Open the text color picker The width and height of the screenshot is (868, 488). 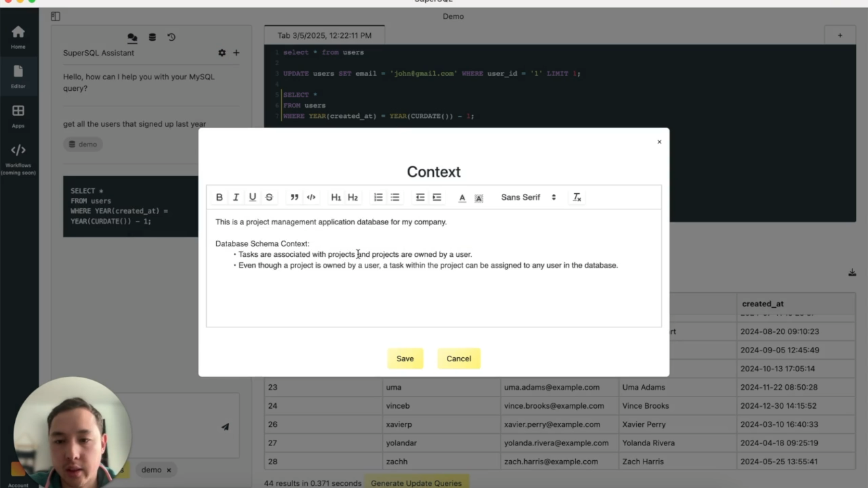point(462,197)
